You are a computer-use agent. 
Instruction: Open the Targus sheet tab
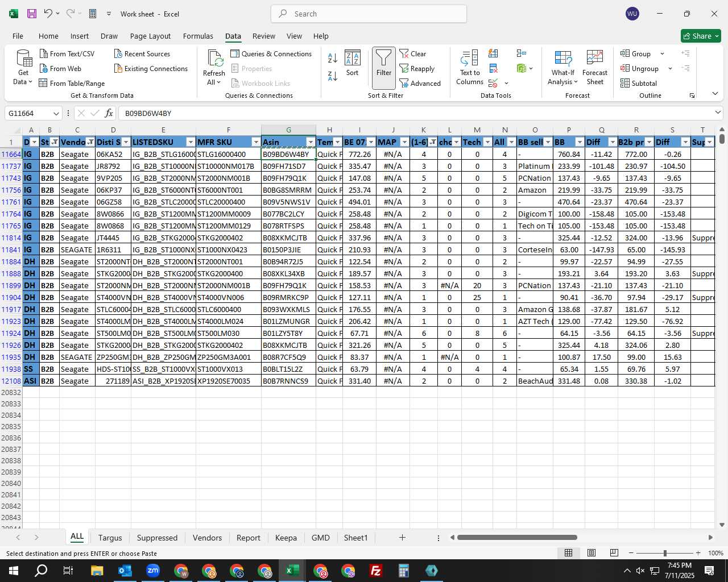pos(110,538)
